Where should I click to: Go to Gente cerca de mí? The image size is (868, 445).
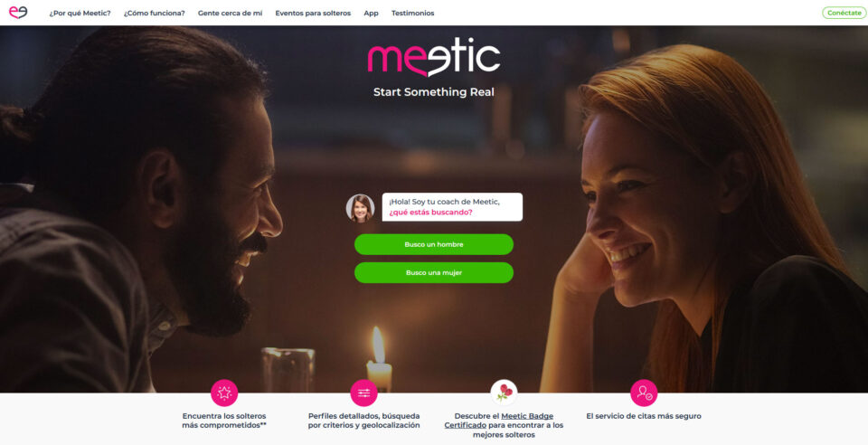click(231, 13)
